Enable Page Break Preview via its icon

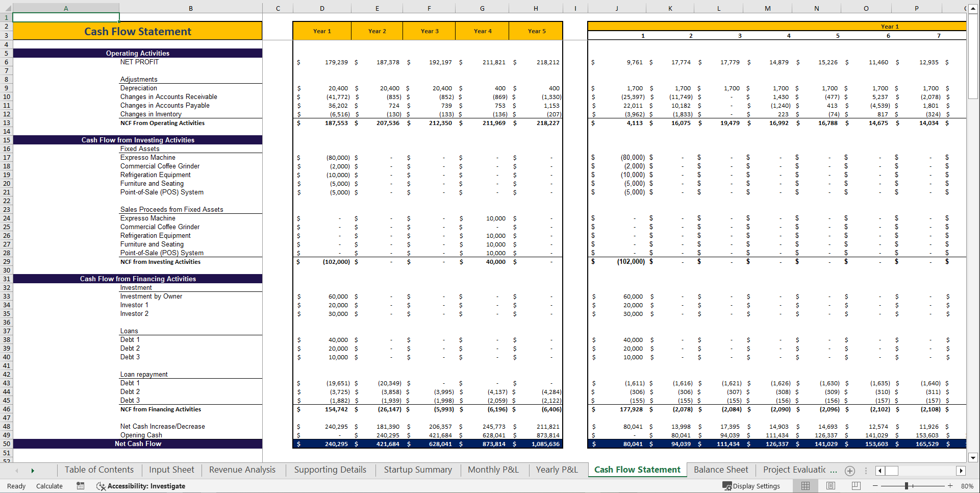pyautogui.click(x=856, y=486)
